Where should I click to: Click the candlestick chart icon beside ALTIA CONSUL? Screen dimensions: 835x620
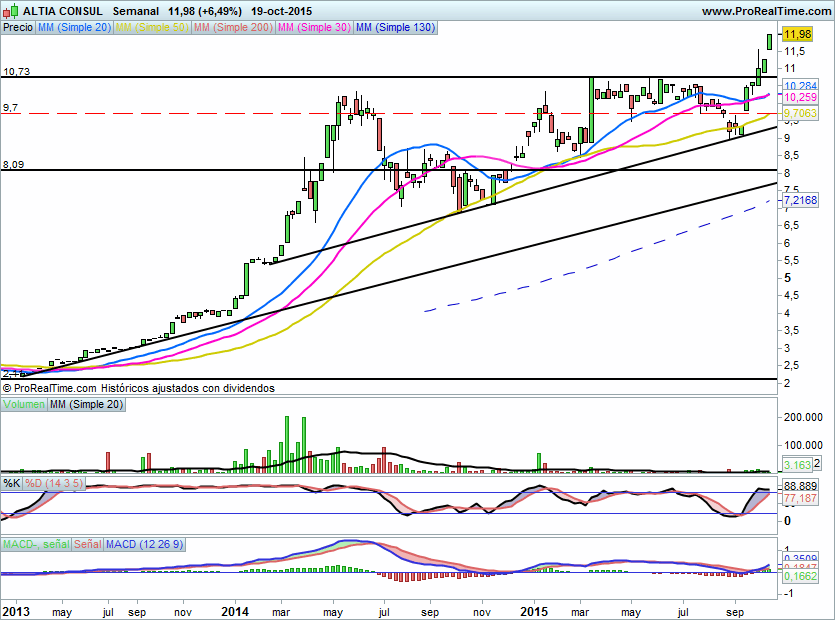(11, 11)
